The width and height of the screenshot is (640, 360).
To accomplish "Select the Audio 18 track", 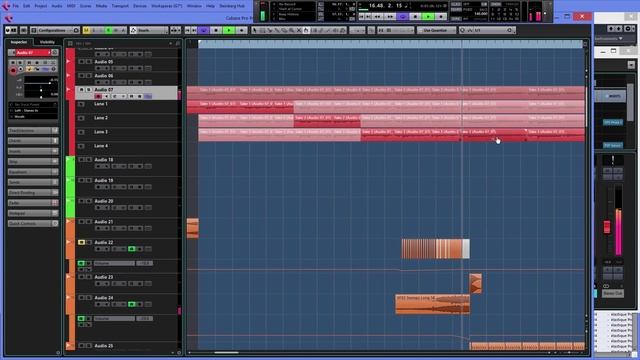I will click(x=104, y=160).
